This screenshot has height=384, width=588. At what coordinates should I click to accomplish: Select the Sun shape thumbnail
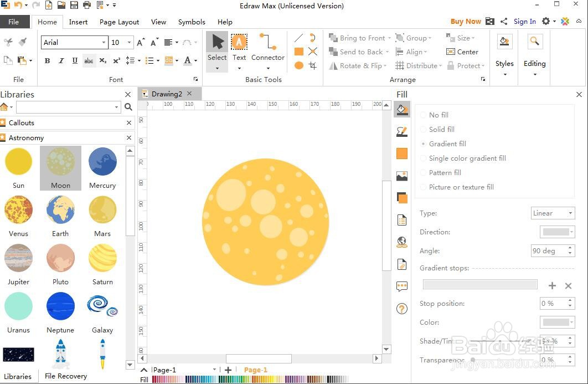point(18,162)
